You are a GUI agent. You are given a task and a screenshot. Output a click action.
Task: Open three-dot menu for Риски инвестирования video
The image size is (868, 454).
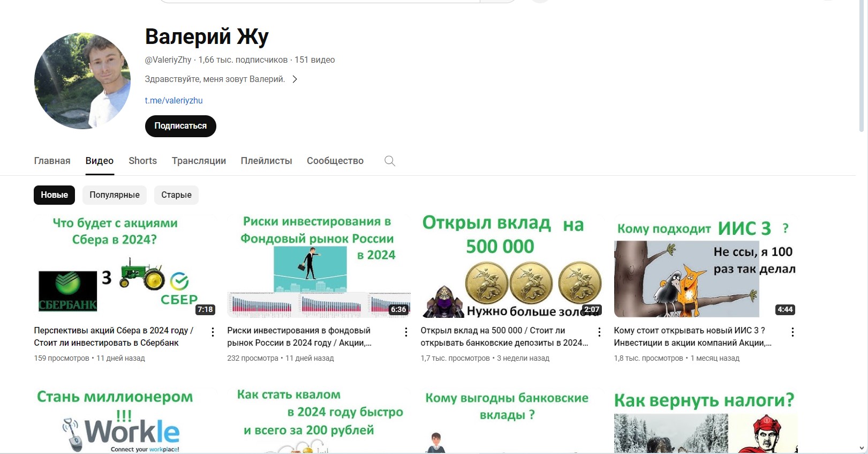(406, 332)
